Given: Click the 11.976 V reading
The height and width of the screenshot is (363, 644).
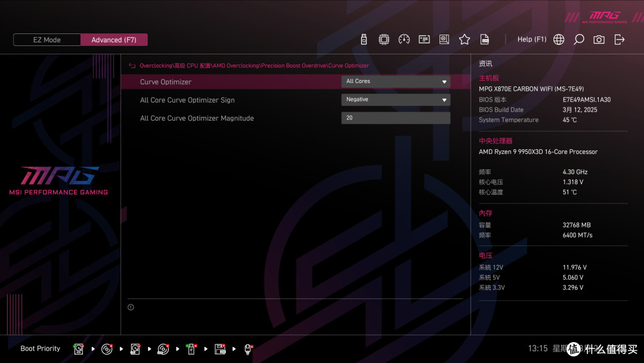Looking at the screenshot, I should [x=575, y=267].
